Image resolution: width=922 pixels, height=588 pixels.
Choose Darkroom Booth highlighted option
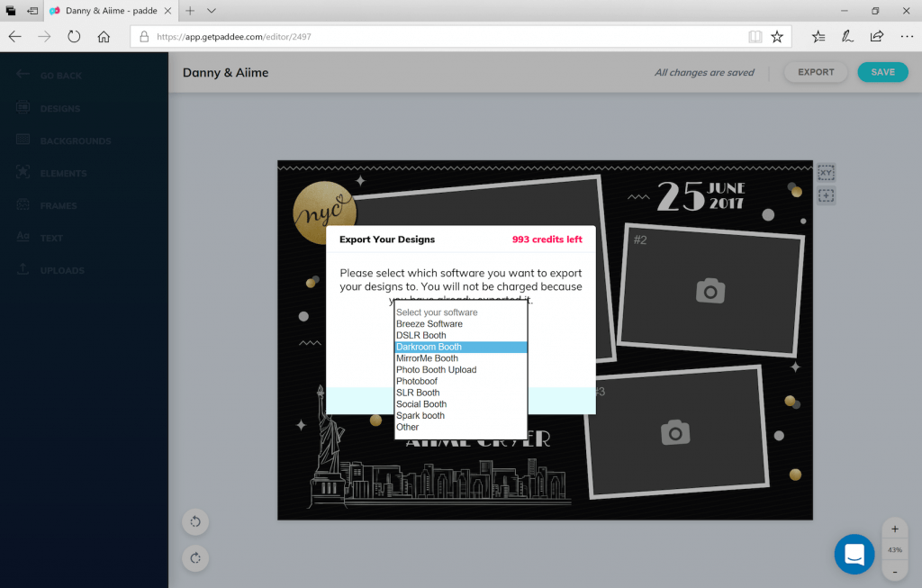[x=460, y=347]
